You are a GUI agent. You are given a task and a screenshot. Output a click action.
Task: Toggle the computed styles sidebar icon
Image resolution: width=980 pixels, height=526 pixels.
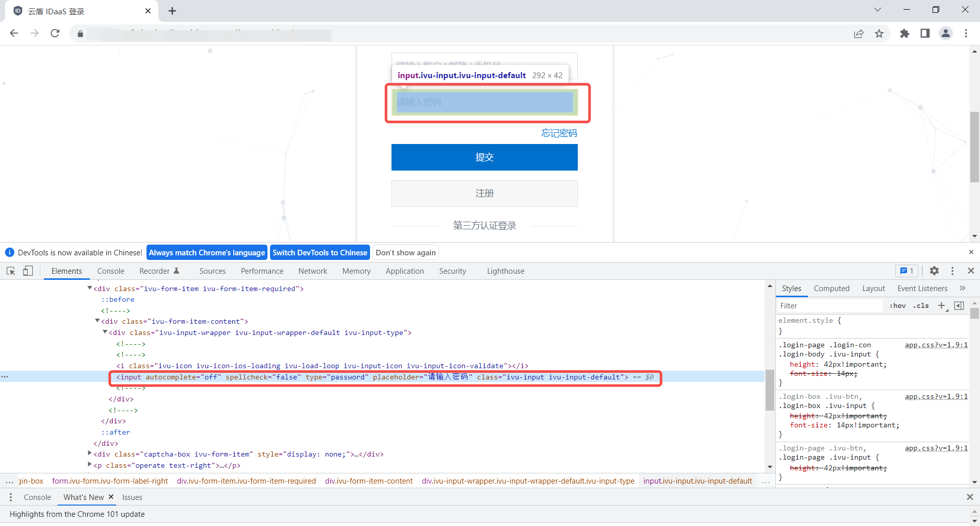[x=959, y=305]
